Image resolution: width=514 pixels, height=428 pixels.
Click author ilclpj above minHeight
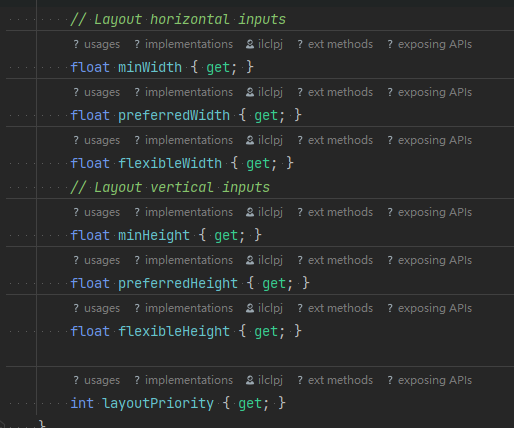(x=264, y=212)
